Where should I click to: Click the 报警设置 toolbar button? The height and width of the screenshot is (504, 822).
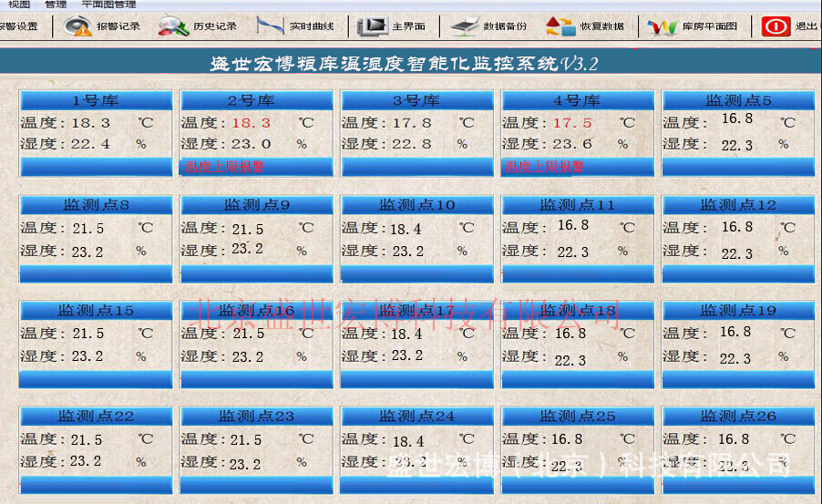(18, 26)
